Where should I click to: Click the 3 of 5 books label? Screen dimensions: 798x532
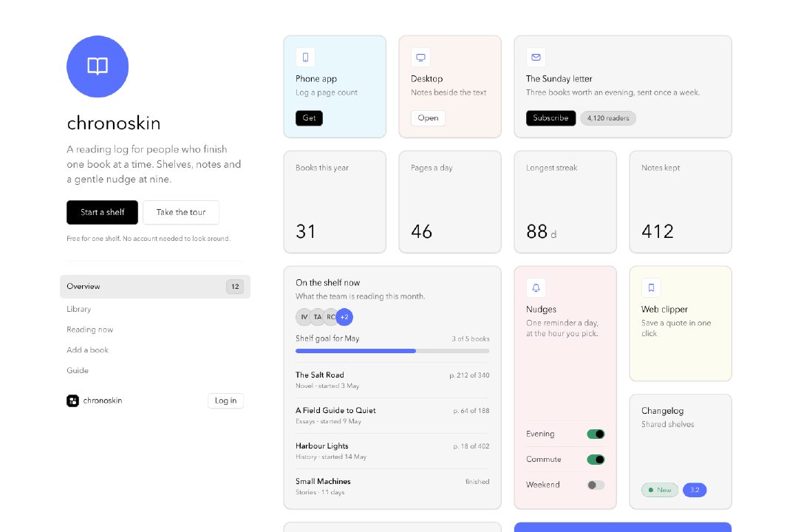click(x=471, y=339)
